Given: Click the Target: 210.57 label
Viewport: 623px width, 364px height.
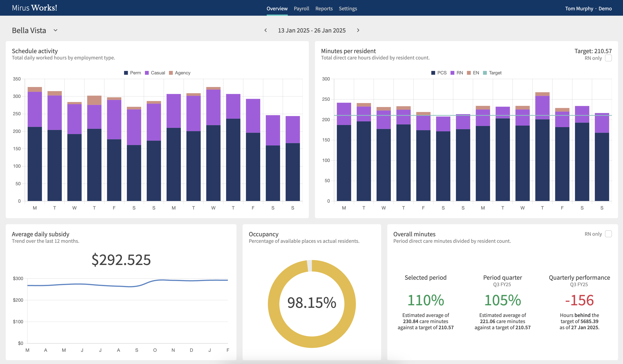Looking at the screenshot, I should click(x=593, y=51).
